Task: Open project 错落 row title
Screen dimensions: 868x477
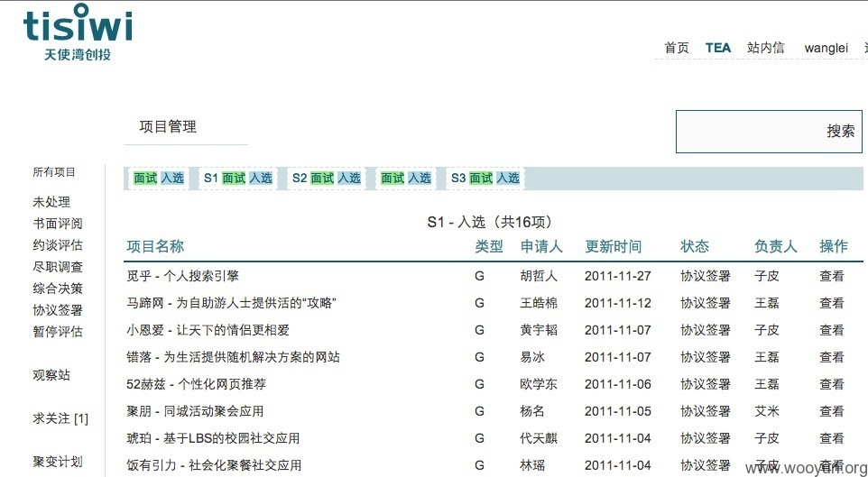Action: click(x=233, y=357)
